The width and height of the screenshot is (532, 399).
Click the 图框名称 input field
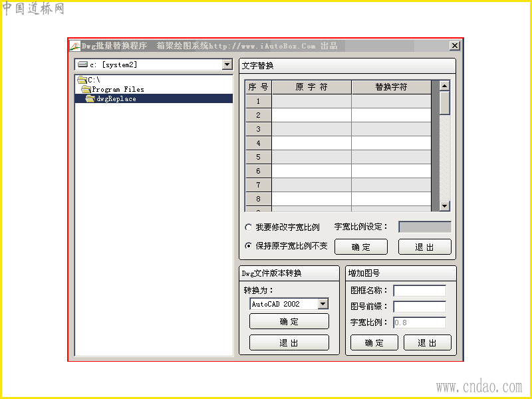(x=420, y=291)
